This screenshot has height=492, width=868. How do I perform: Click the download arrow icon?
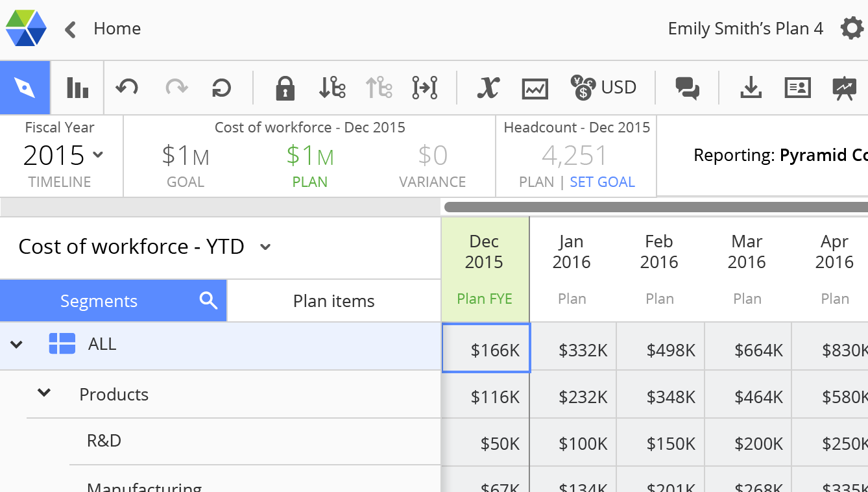point(751,88)
